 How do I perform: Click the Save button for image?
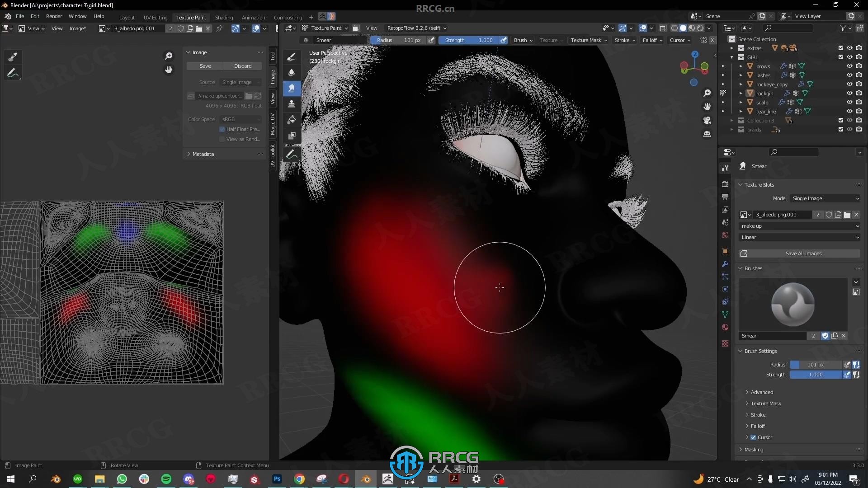tap(205, 66)
